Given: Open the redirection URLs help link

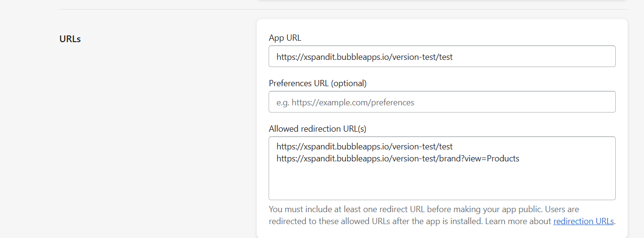Looking at the screenshot, I should coord(583,221).
